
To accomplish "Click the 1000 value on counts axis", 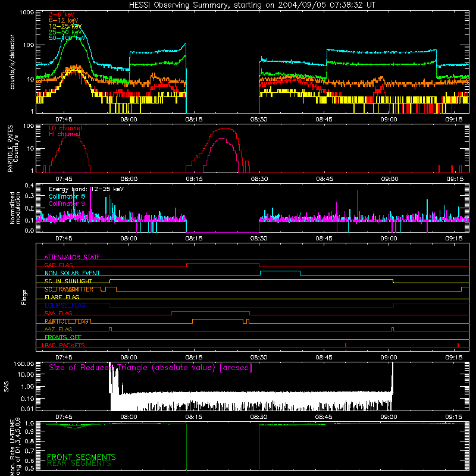I will pos(27,12).
